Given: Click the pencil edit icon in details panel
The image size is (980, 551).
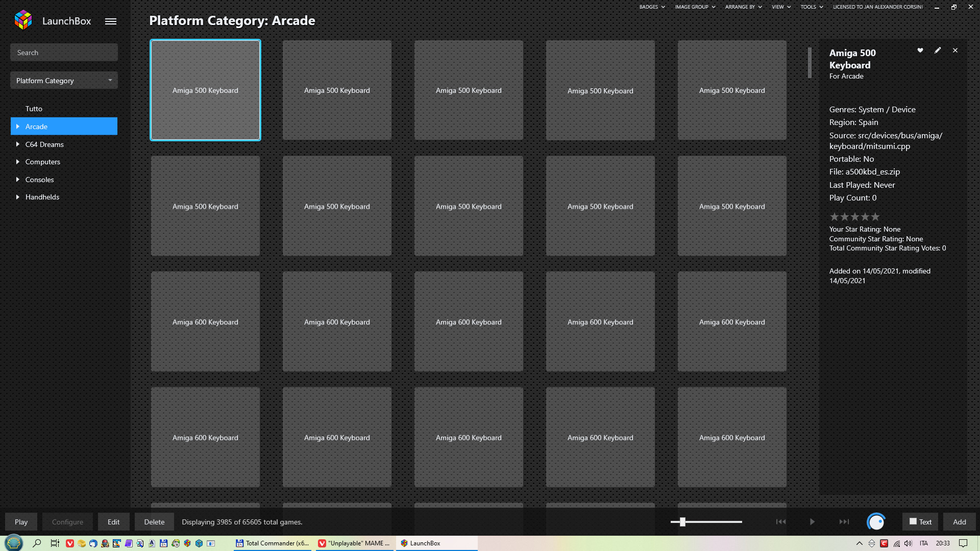Looking at the screenshot, I should point(938,51).
